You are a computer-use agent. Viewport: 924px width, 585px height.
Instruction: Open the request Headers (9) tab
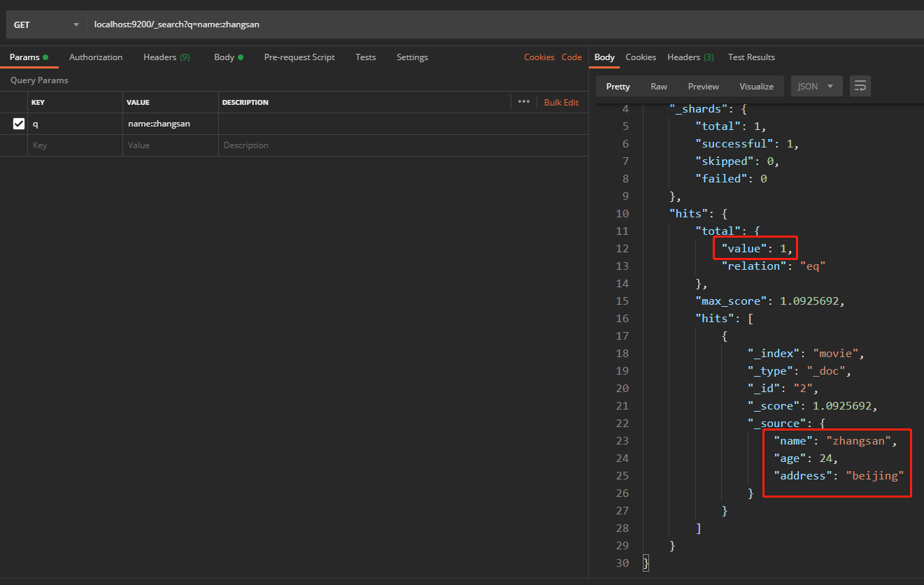coord(166,57)
